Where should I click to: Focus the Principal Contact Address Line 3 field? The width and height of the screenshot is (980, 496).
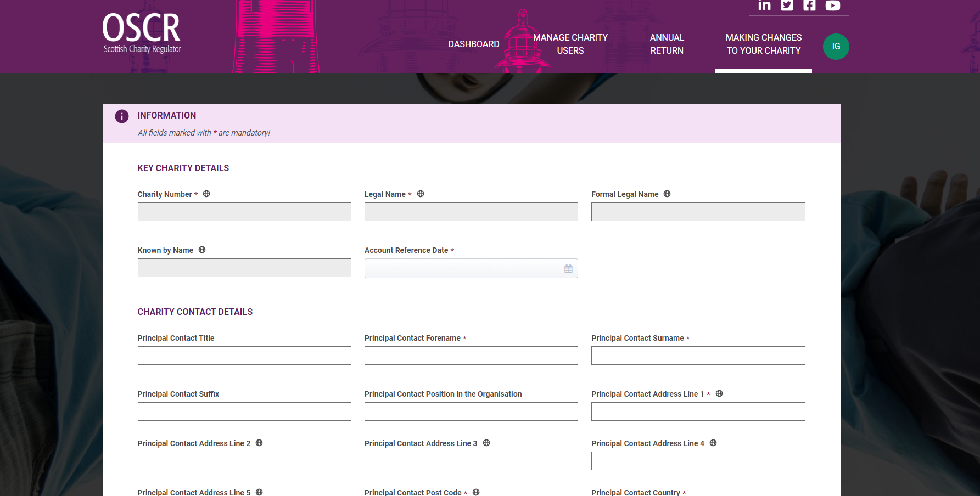click(x=471, y=461)
